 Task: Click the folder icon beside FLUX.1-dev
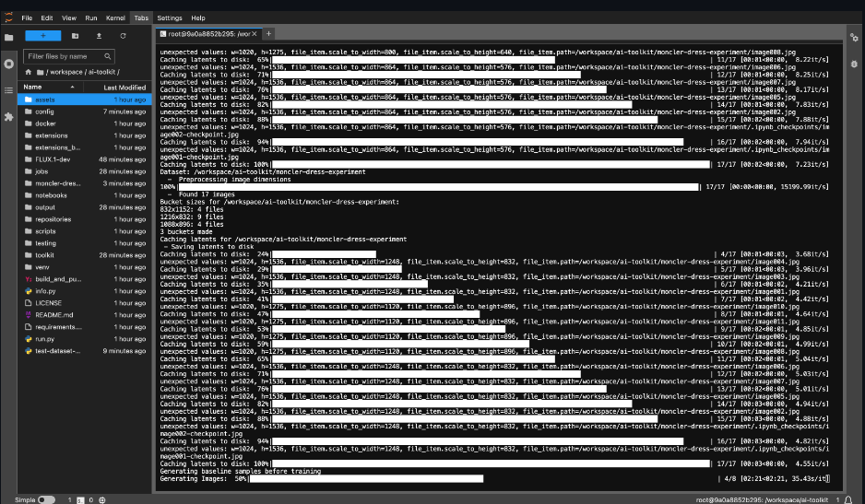29,159
